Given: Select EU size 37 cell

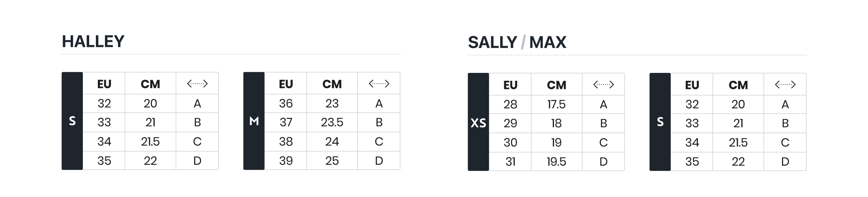Looking at the screenshot, I should pos(286,123).
